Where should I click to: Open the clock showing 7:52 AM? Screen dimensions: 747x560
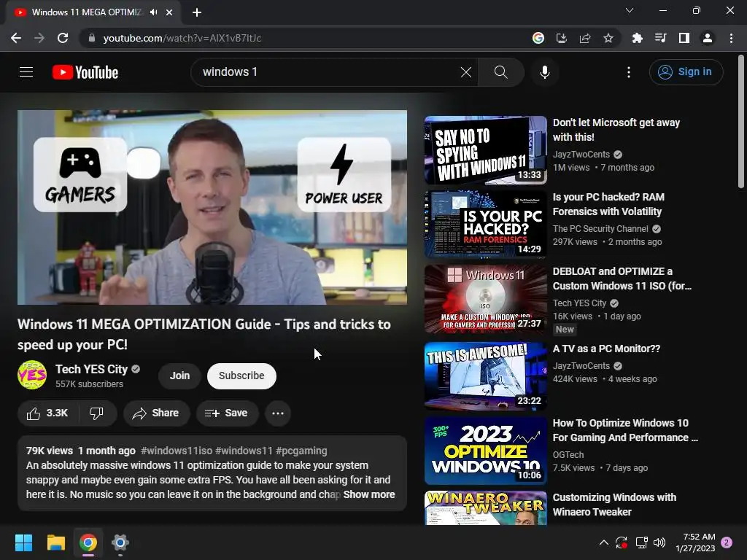[695, 542]
